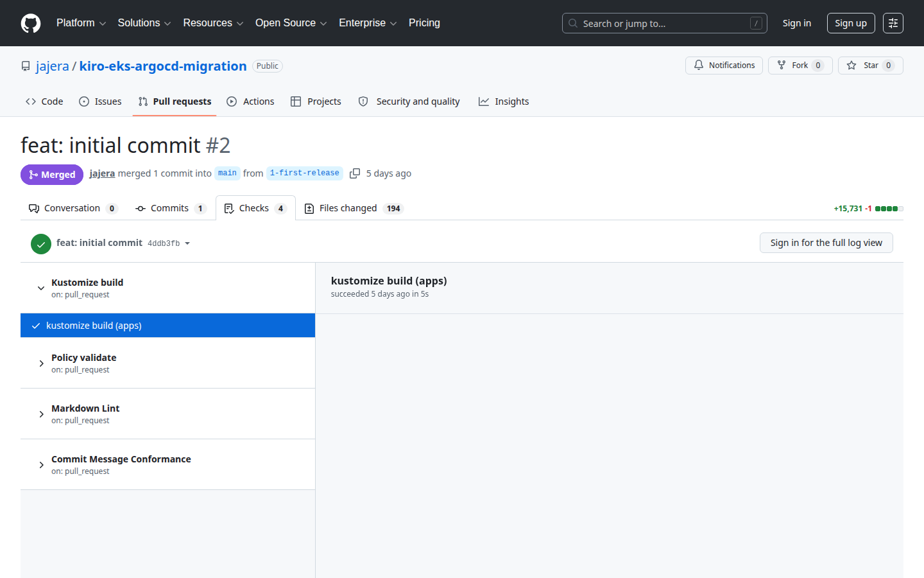
Task: Expand the Open Source menu
Action: click(291, 23)
